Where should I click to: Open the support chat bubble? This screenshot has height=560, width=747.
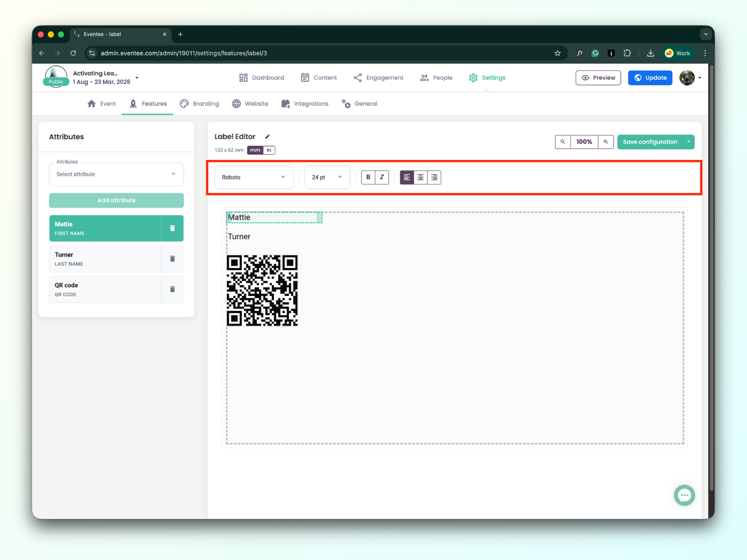pos(684,495)
